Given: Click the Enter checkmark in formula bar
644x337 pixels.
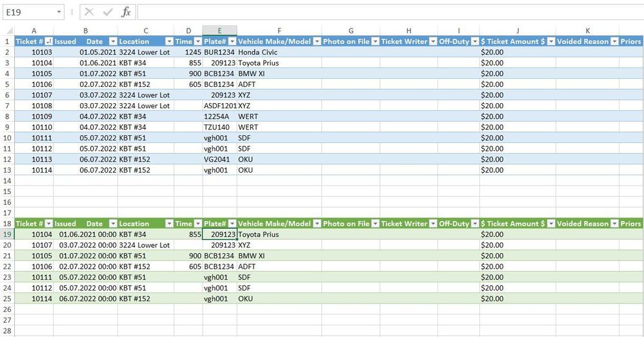Looking at the screenshot, I should [x=108, y=12].
